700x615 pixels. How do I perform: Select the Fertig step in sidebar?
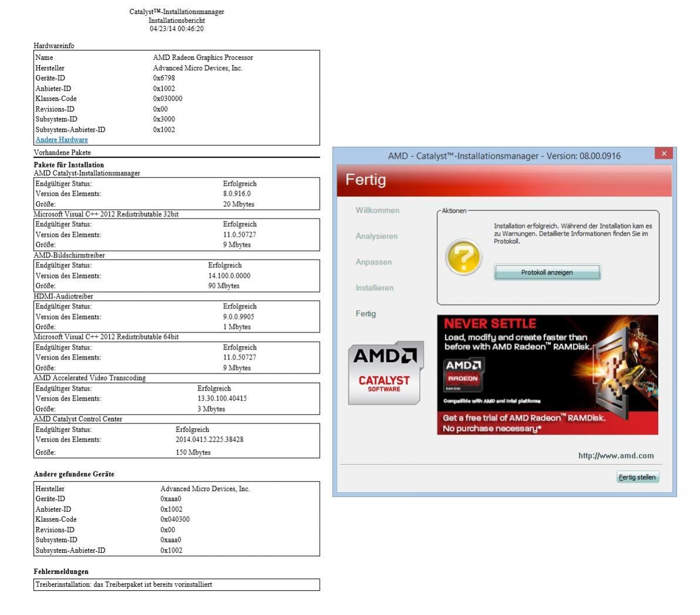(x=366, y=314)
